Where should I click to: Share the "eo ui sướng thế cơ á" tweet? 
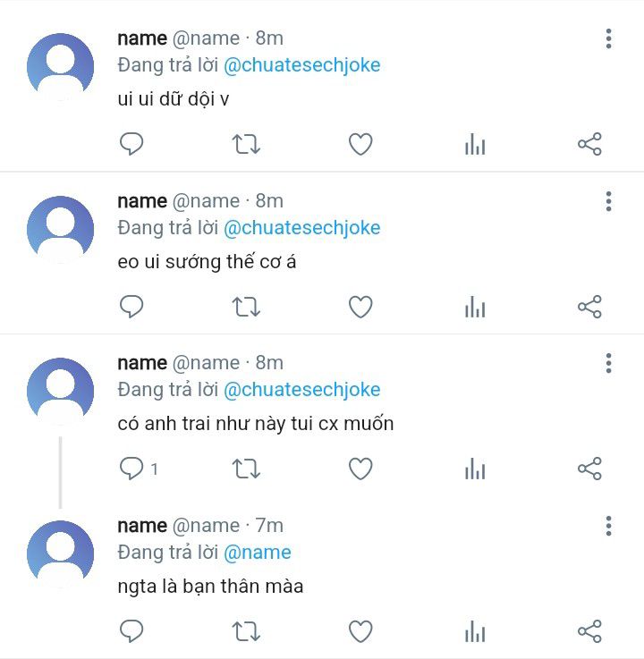pos(589,307)
